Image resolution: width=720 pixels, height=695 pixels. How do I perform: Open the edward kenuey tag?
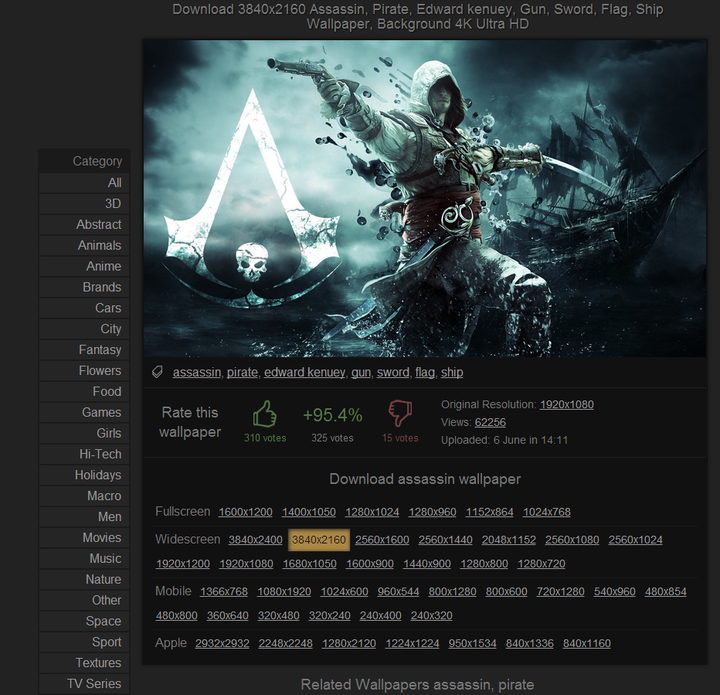click(x=304, y=372)
